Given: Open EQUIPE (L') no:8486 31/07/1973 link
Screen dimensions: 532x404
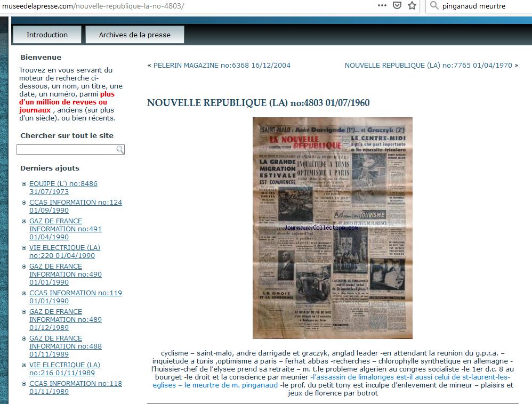Looking at the screenshot, I should click(x=63, y=188).
